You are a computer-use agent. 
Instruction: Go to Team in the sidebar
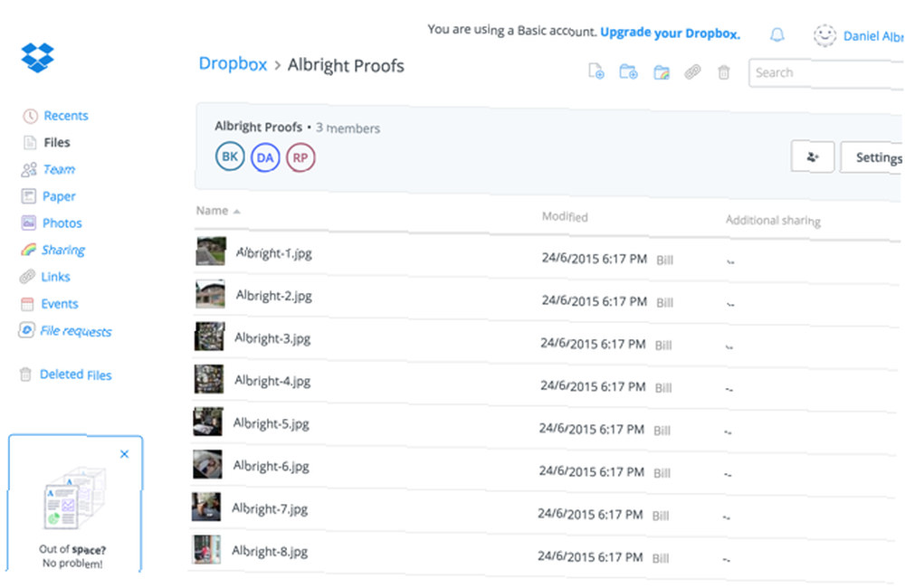point(59,169)
